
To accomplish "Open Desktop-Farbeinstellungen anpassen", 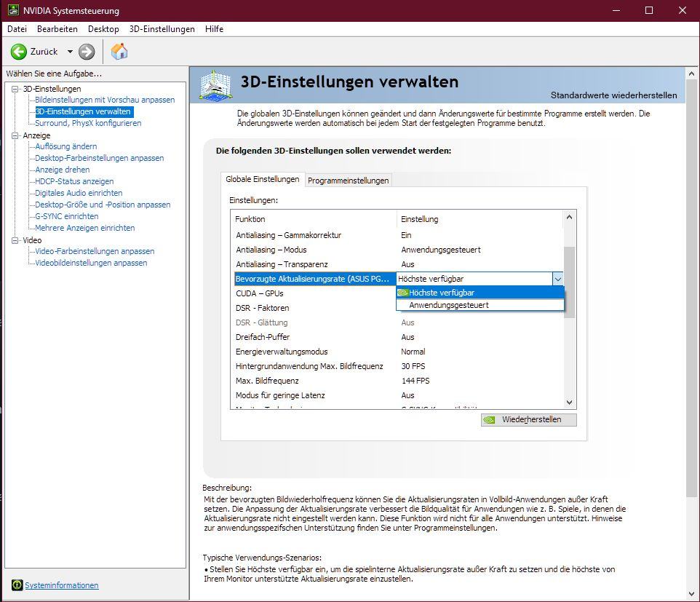I will click(x=100, y=158).
